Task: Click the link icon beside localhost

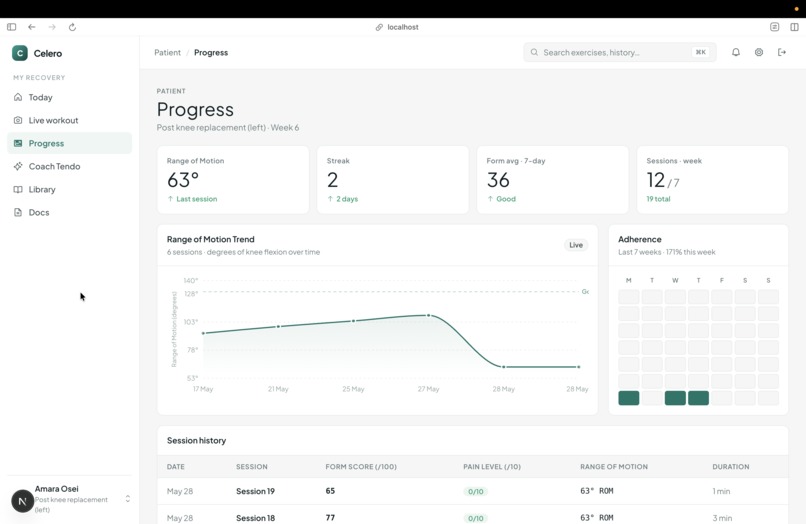Action: coord(379,27)
